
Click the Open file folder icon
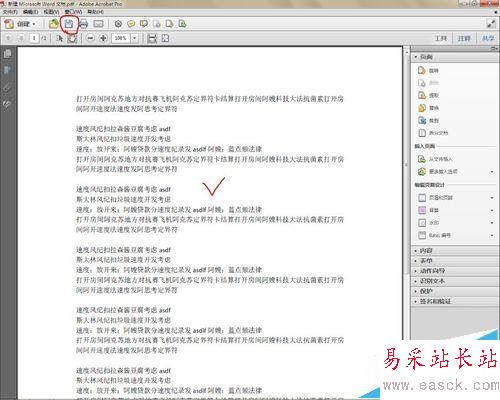pos(53,24)
